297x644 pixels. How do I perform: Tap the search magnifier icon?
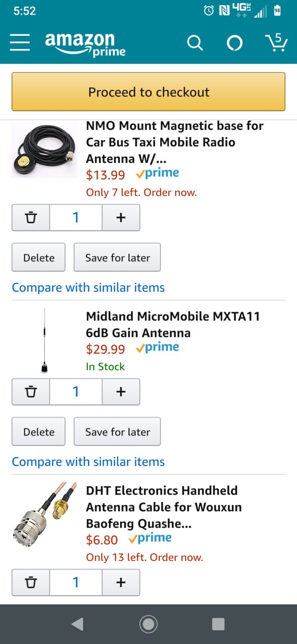195,43
